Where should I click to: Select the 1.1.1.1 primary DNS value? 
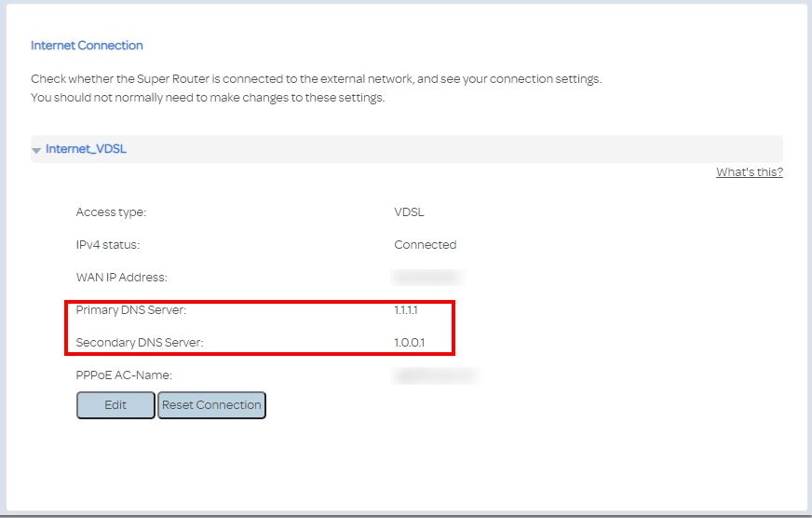coord(406,310)
